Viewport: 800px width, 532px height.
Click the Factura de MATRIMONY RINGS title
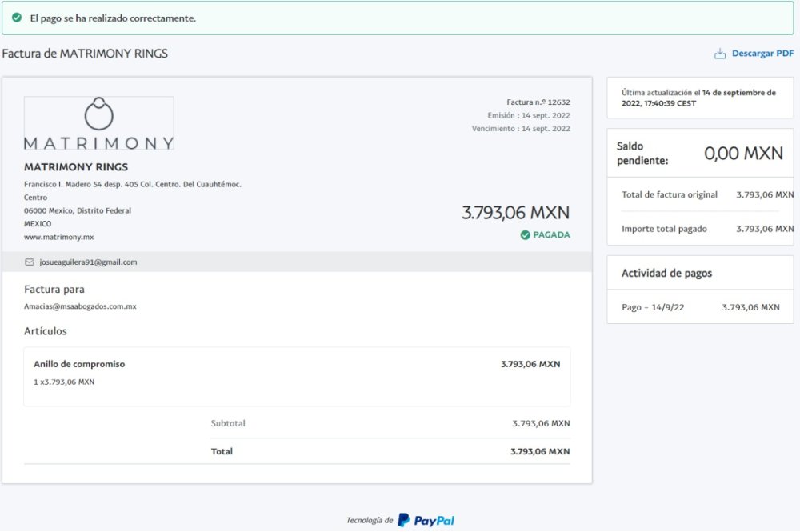pos(85,54)
